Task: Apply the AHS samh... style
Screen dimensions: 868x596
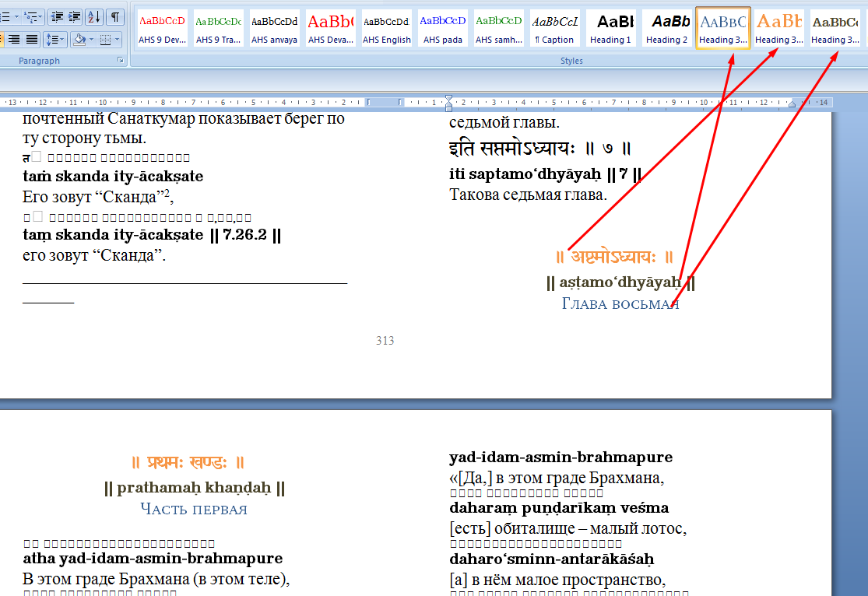Action: 499,28
